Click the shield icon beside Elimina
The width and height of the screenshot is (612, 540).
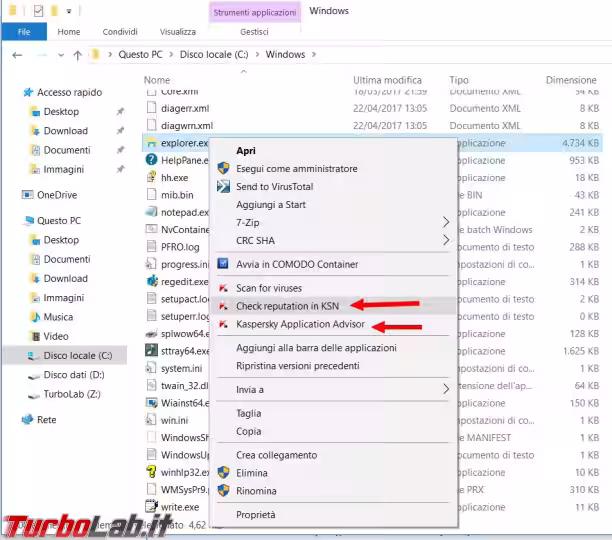click(x=222, y=473)
